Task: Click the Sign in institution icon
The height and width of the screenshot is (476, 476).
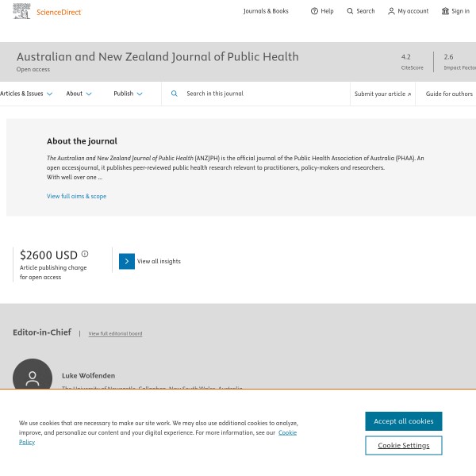Action: (x=445, y=11)
